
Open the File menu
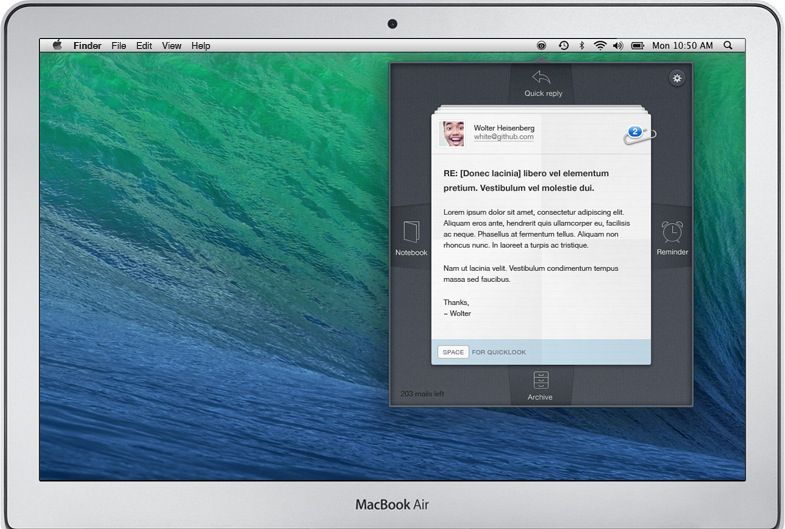click(119, 46)
